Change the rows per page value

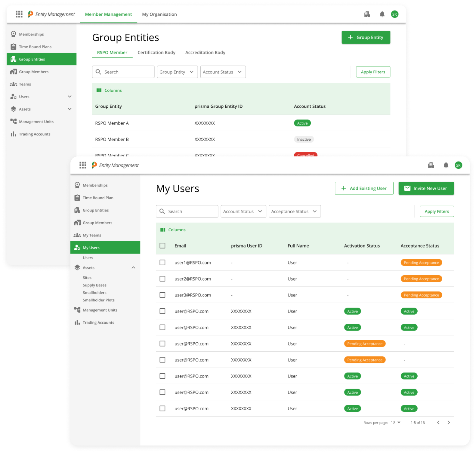pos(395,422)
